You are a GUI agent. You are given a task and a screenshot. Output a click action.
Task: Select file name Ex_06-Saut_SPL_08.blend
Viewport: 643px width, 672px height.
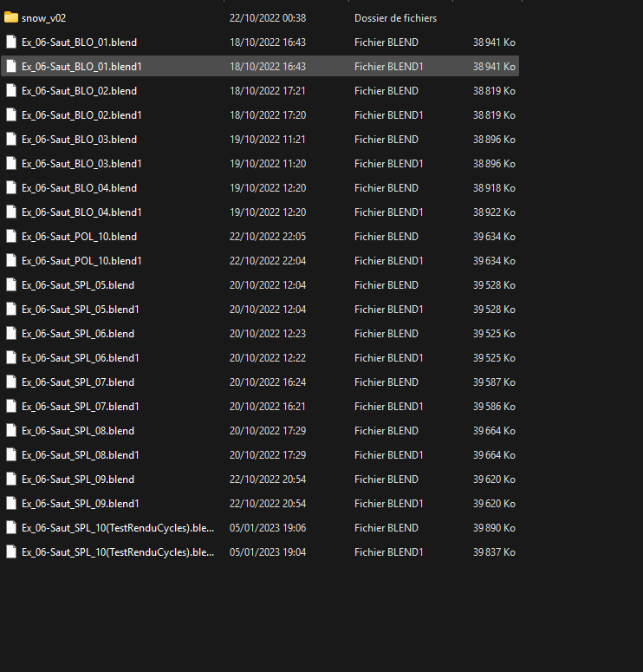pyautogui.click(x=78, y=431)
